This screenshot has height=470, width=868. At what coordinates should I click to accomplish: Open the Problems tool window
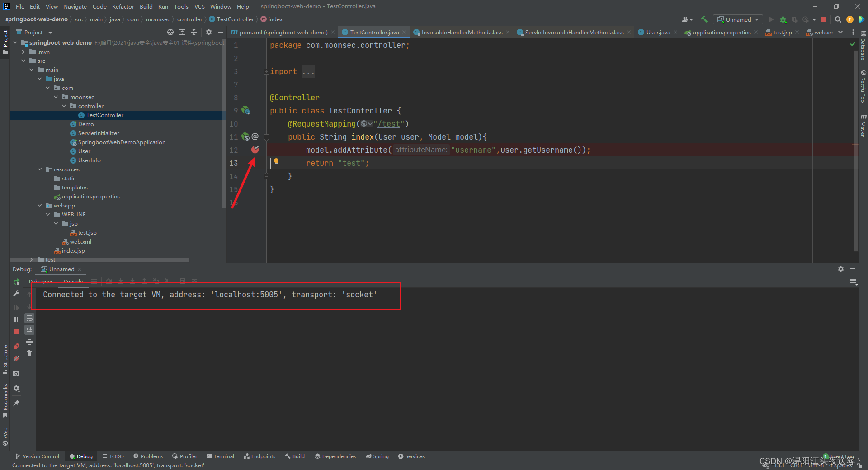[x=148, y=456]
